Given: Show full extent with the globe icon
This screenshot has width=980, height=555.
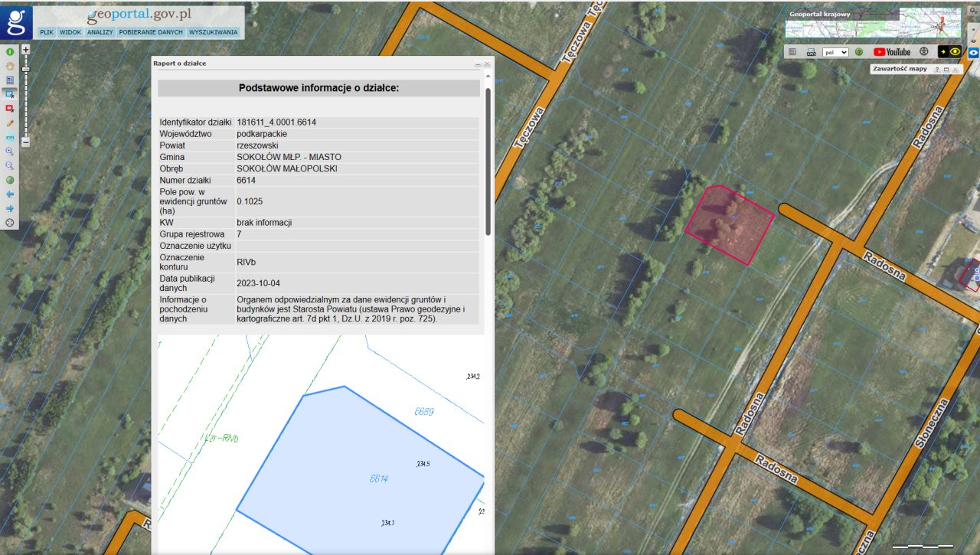Looking at the screenshot, I should (10, 180).
